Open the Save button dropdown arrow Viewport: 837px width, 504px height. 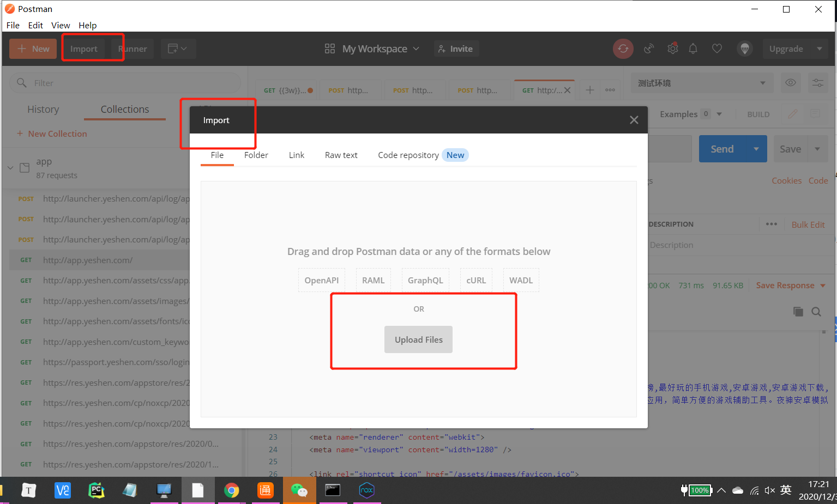point(817,149)
